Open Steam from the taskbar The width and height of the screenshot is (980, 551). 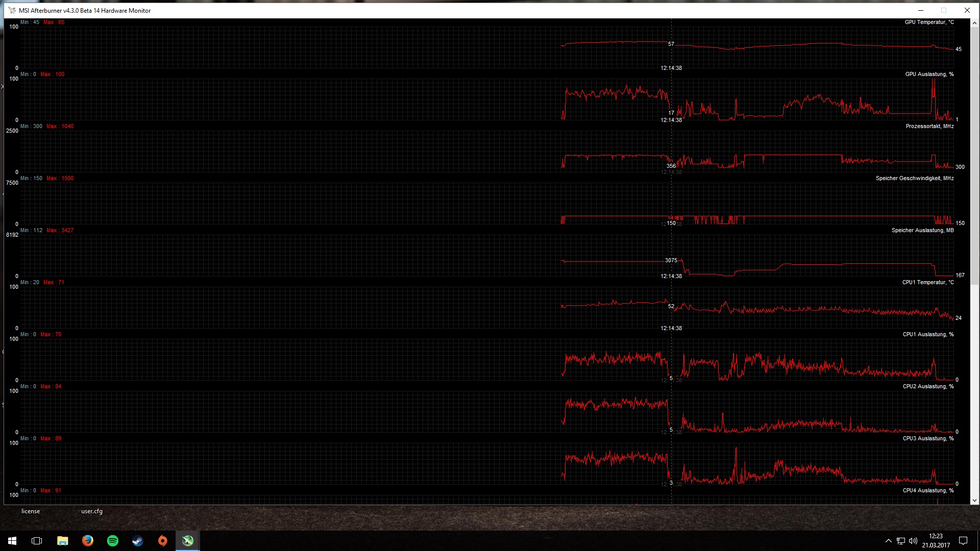(x=137, y=541)
